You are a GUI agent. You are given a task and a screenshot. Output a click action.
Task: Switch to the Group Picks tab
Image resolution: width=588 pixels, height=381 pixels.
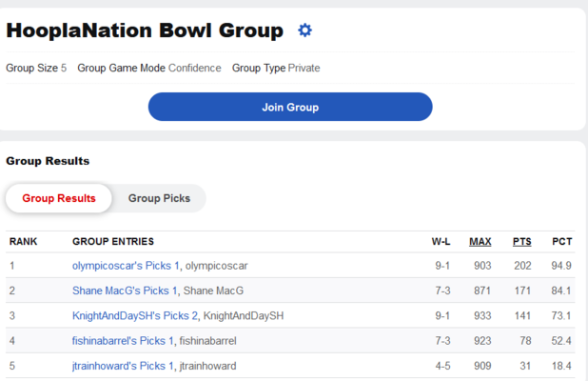(x=159, y=198)
